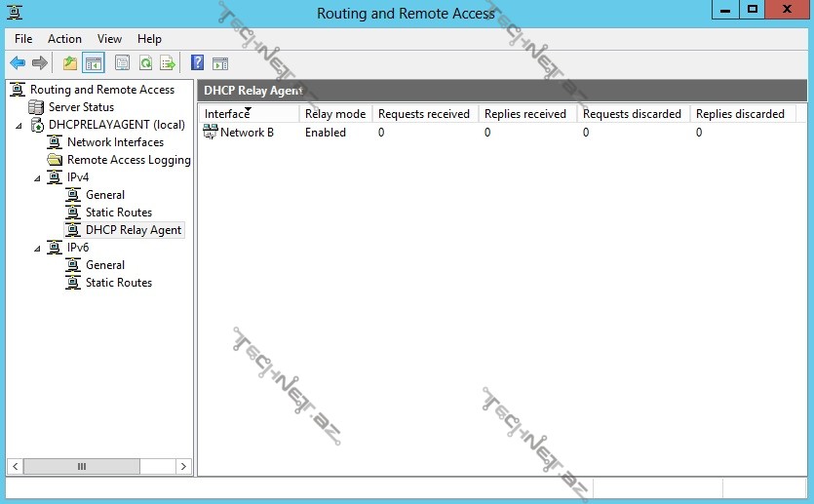Select Server Status in tree
The image size is (814, 504).
click(x=81, y=107)
